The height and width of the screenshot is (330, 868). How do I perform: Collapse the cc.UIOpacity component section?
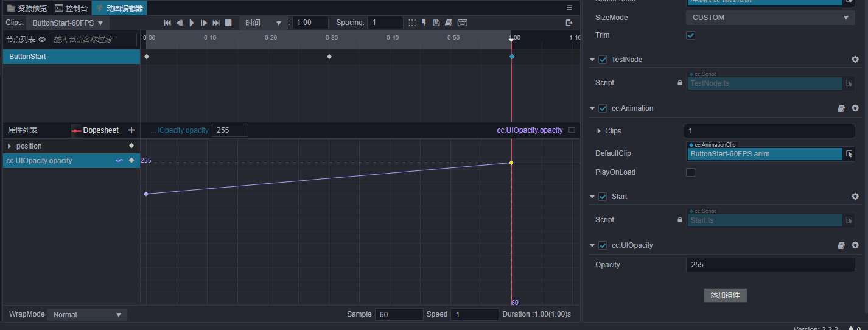pos(592,245)
